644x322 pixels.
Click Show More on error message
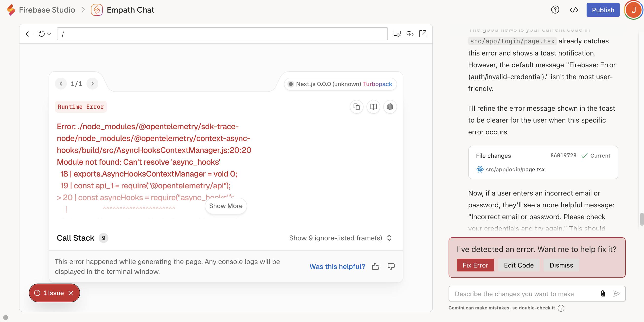(226, 206)
